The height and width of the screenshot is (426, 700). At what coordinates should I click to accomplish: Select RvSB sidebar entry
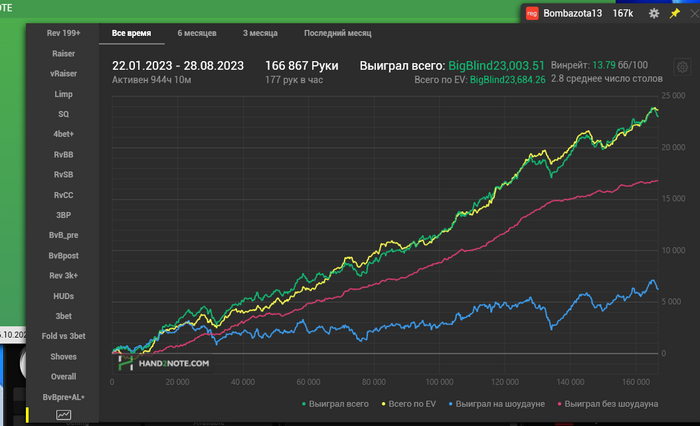tap(63, 175)
